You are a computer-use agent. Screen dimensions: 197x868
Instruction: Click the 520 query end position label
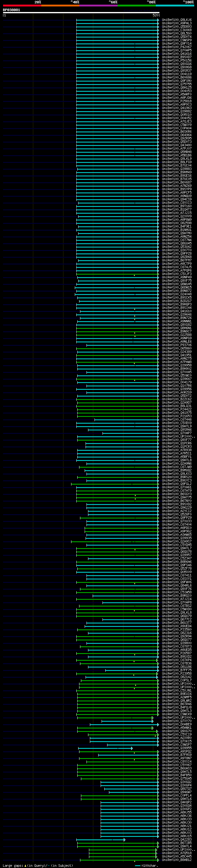(155, 15)
